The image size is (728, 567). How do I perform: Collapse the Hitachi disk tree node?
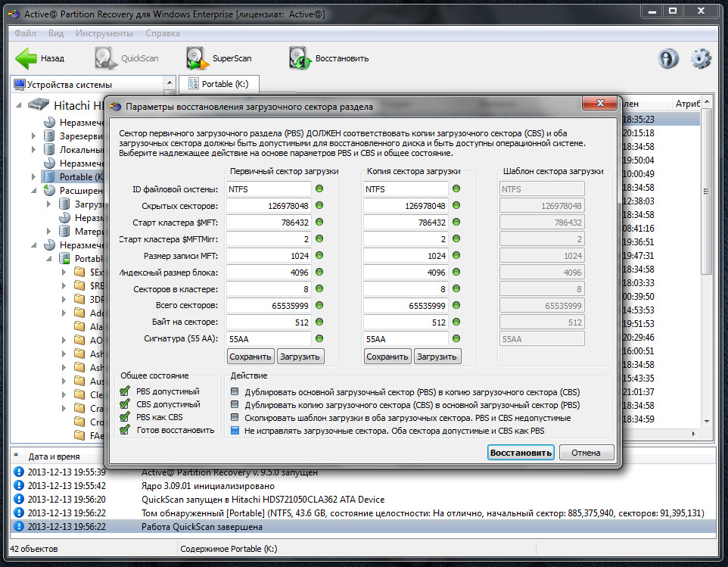[x=19, y=105]
